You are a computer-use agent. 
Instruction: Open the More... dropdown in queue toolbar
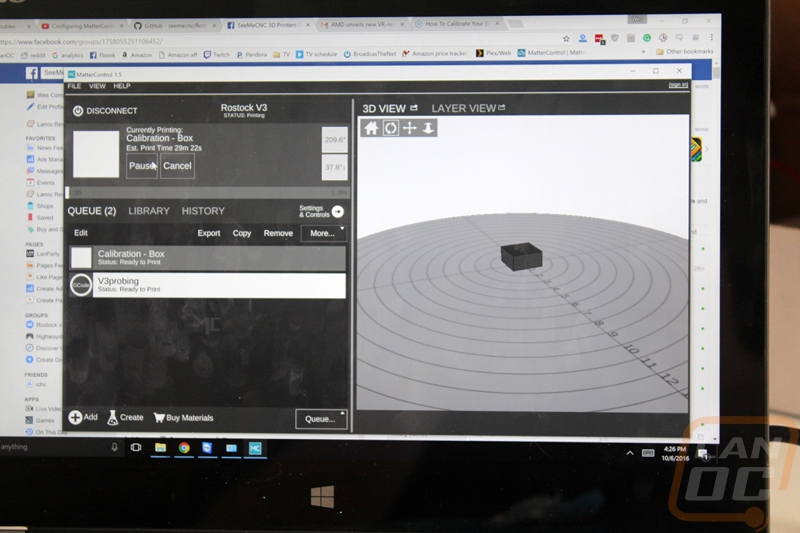(x=323, y=233)
